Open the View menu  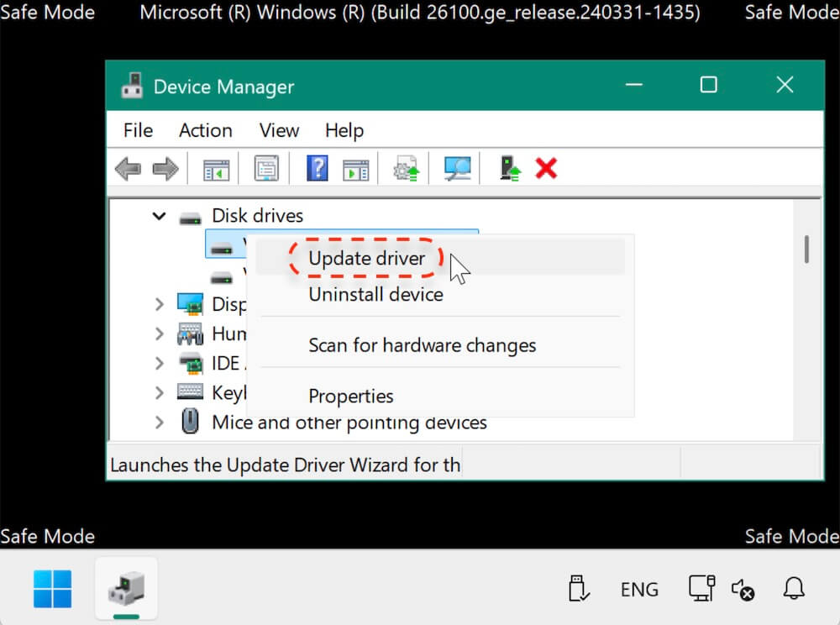(279, 130)
